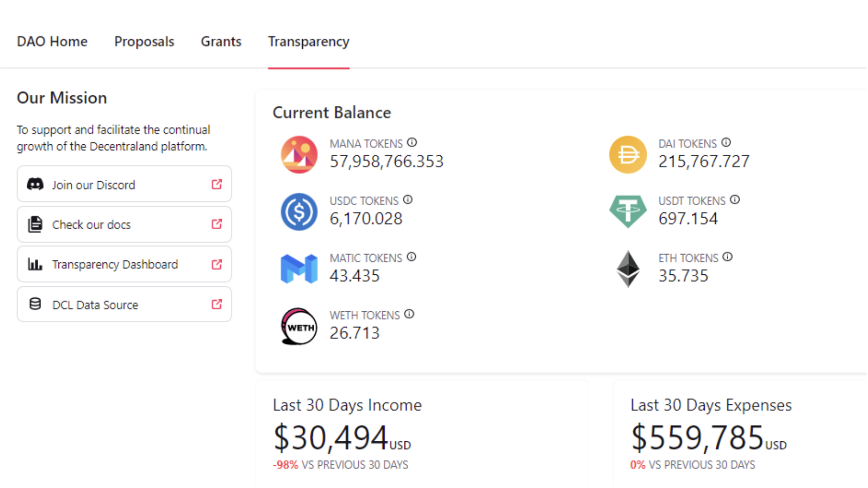Open the DAO Home tab
This screenshot has width=868, height=488.
[x=52, y=41]
